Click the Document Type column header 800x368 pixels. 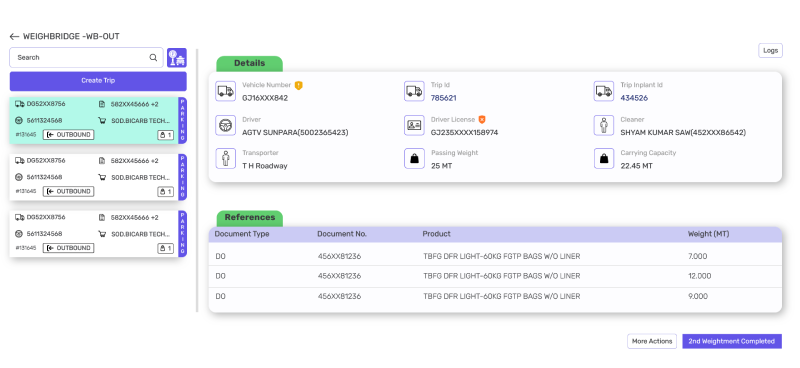[x=242, y=234]
